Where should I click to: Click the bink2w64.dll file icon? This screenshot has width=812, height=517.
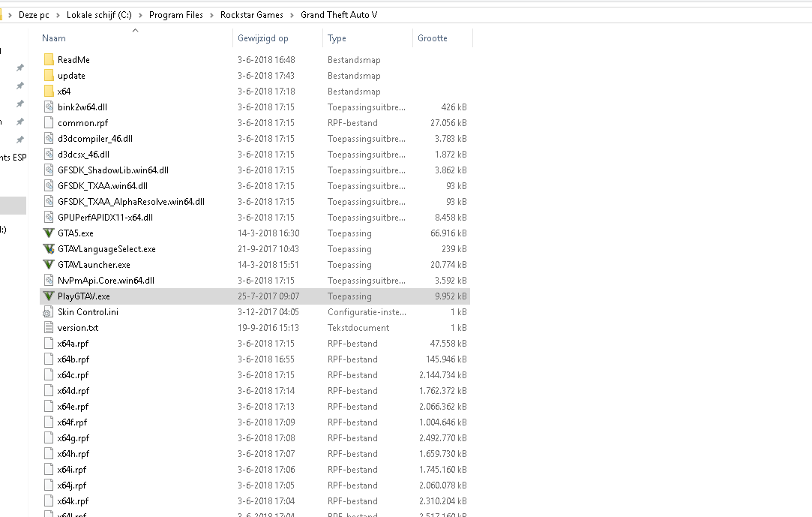pos(49,107)
